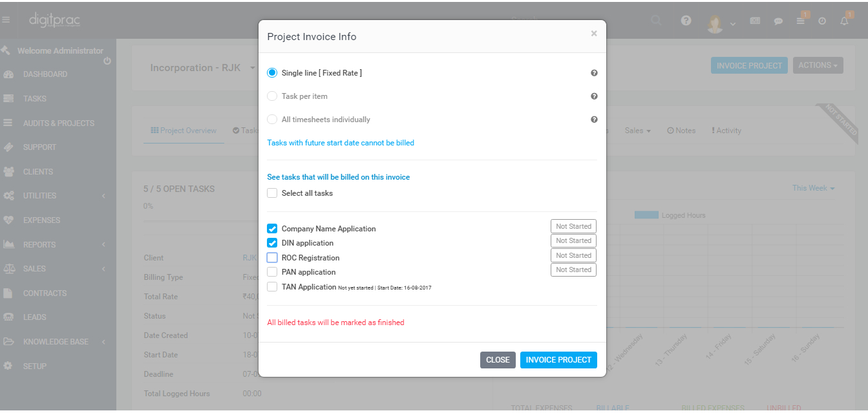
Task: Open the This Week chart dropdown
Action: (x=813, y=188)
